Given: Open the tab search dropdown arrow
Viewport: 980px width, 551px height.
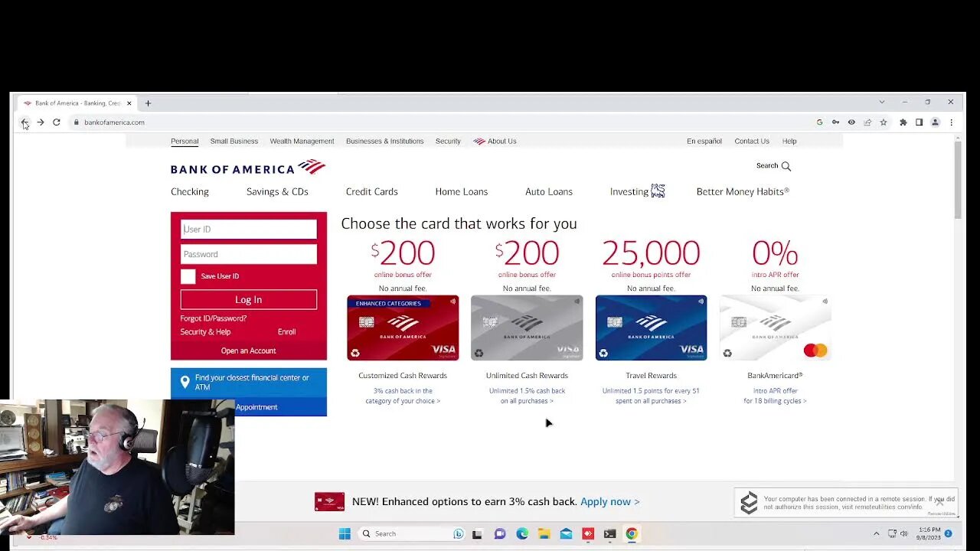Looking at the screenshot, I should 881,103.
